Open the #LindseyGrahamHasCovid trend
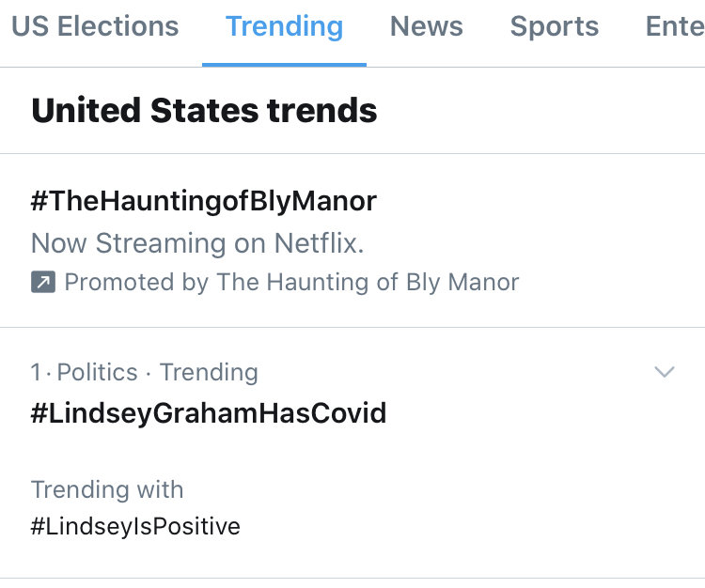The height and width of the screenshot is (588, 705). (209, 413)
